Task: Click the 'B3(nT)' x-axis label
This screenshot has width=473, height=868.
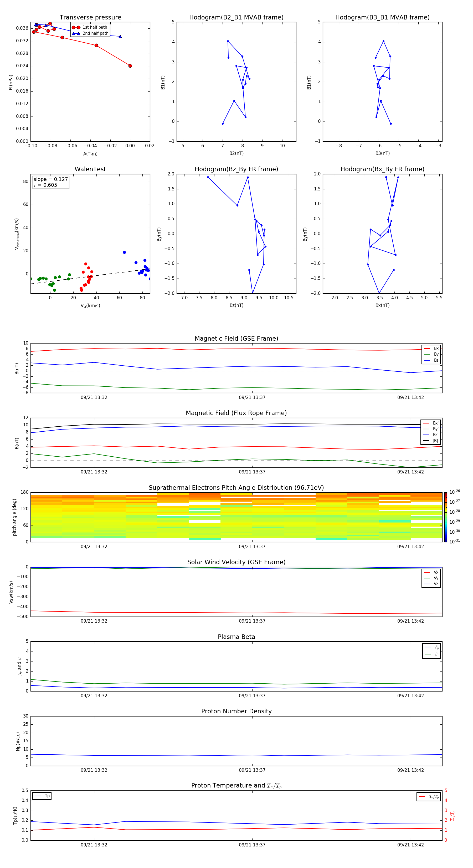Action: pos(382,154)
